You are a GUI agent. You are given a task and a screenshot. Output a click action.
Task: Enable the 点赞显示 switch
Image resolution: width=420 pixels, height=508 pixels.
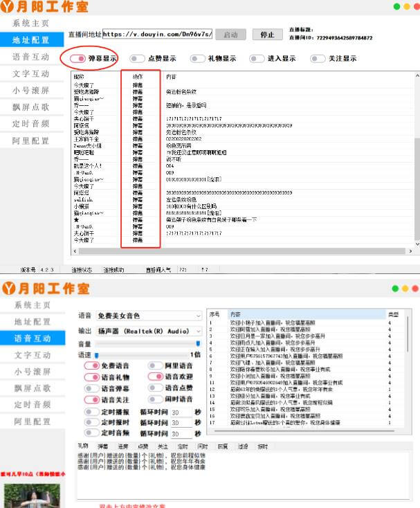click(x=137, y=59)
